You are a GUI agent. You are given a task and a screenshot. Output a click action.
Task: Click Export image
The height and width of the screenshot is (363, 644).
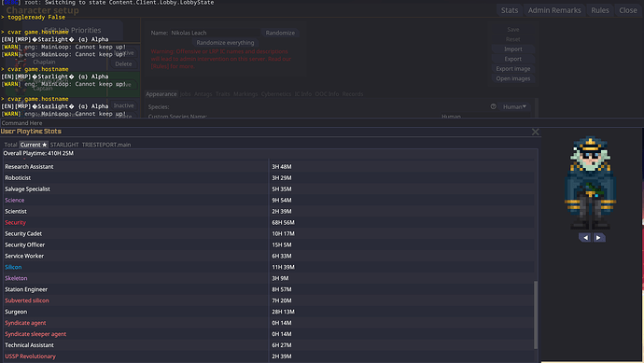[x=513, y=69]
